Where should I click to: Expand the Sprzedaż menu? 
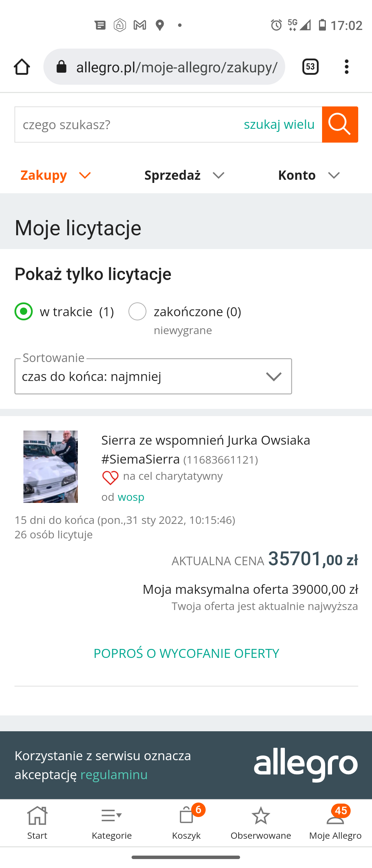tap(184, 175)
